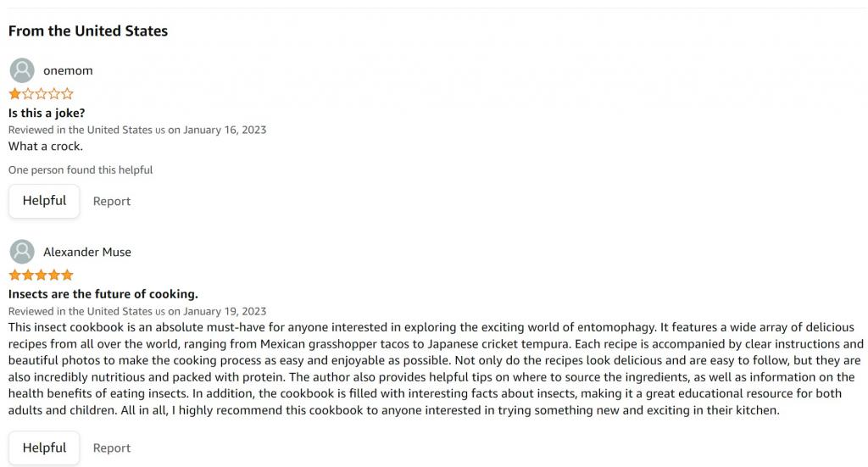Viewport: 868px width, 467px height.
Task: Open the "Is this a joke?" review title
Action: click(x=47, y=113)
